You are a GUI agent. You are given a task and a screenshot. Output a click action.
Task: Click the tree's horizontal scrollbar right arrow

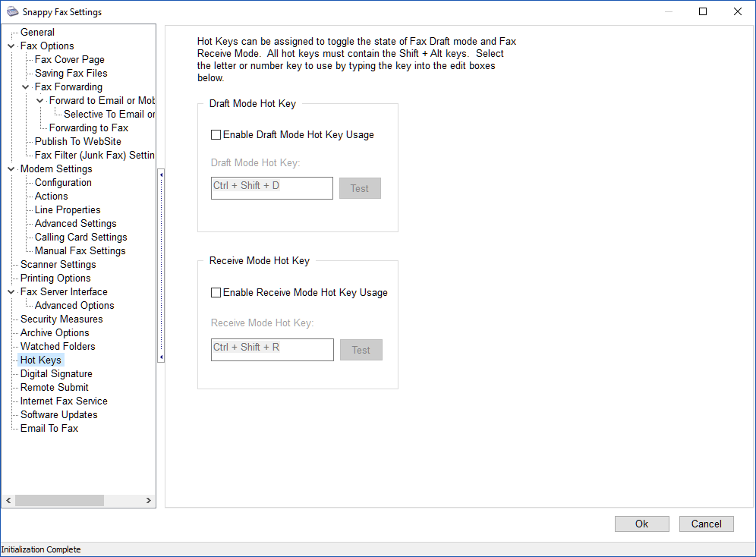(149, 501)
